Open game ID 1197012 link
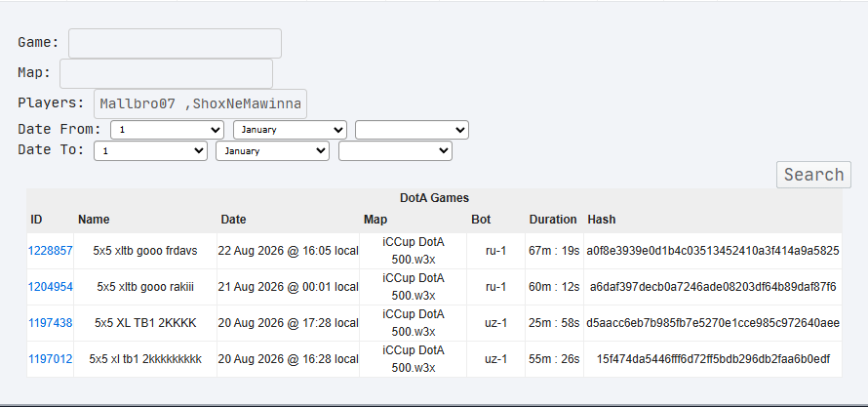868x407 pixels. click(x=51, y=359)
